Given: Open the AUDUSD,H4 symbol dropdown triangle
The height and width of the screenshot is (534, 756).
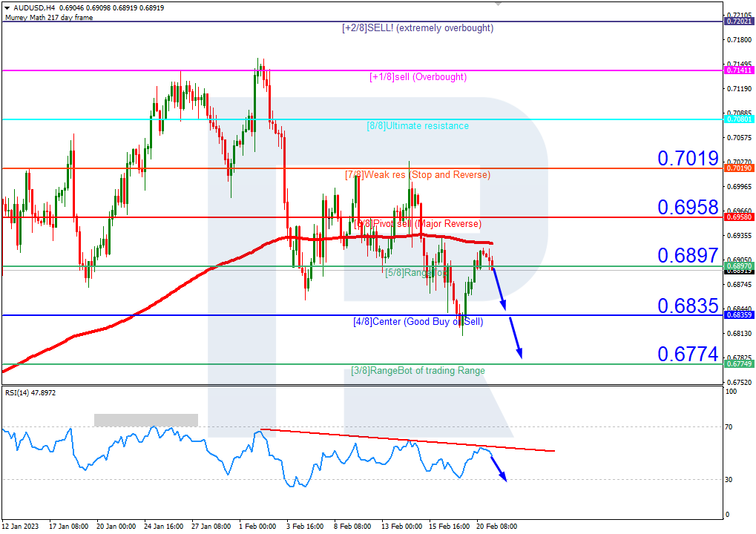Looking at the screenshot, I should [x=7, y=7].
